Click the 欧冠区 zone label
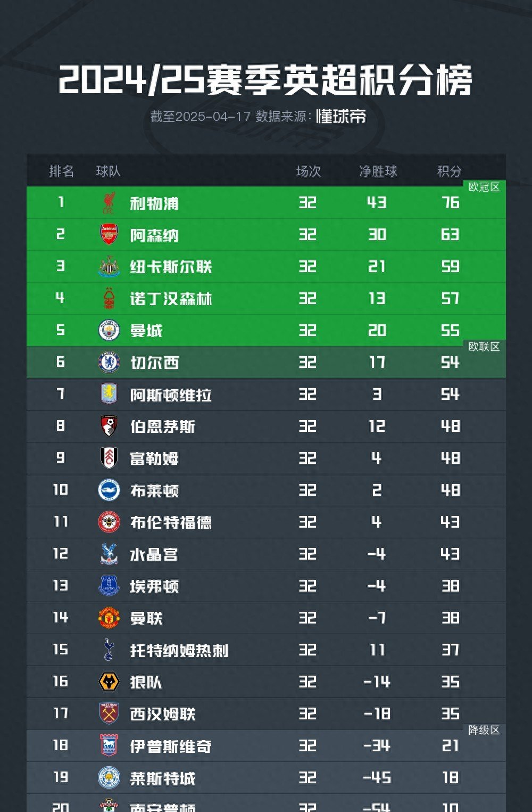Image resolution: width=532 pixels, height=812 pixels. tap(484, 187)
